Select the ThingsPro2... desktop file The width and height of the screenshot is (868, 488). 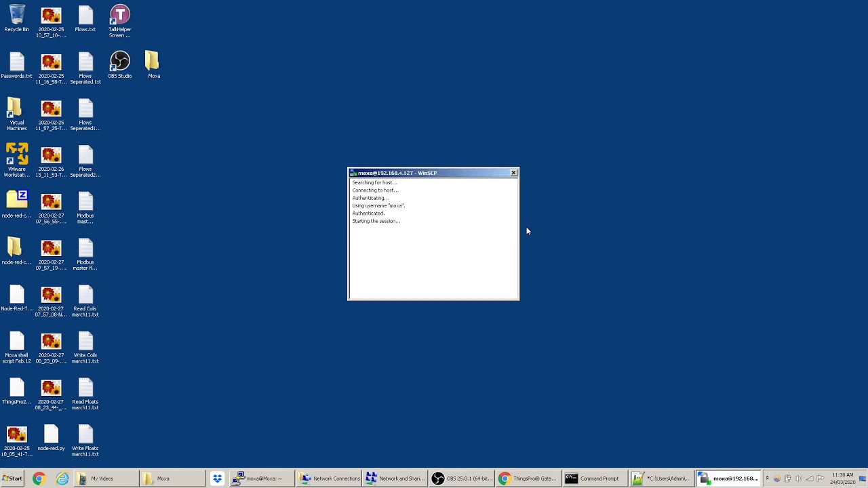(17, 392)
